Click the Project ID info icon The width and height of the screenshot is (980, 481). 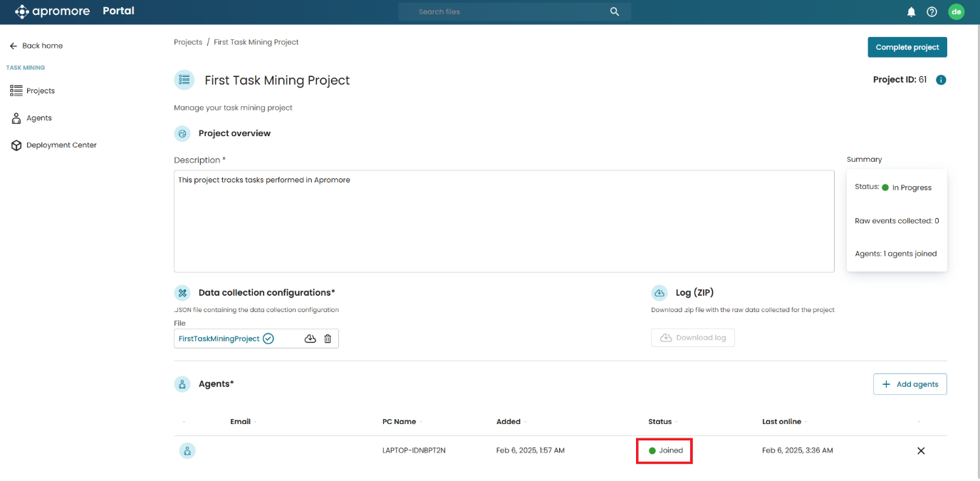coord(941,80)
